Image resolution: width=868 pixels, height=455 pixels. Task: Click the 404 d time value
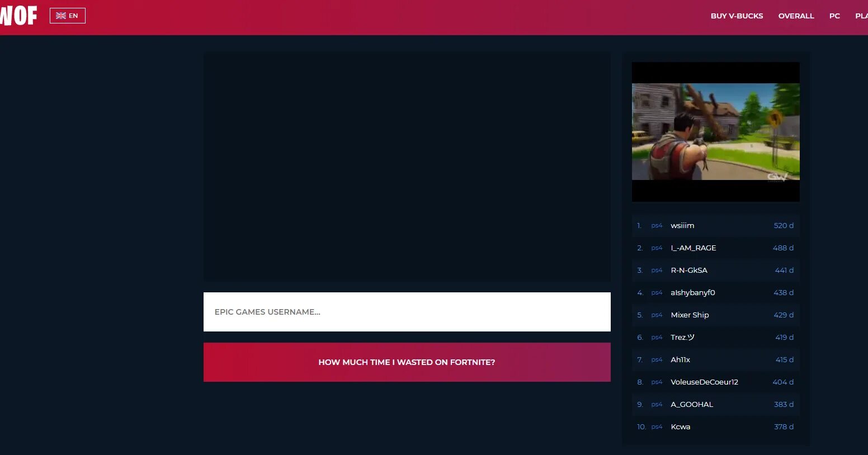point(783,382)
